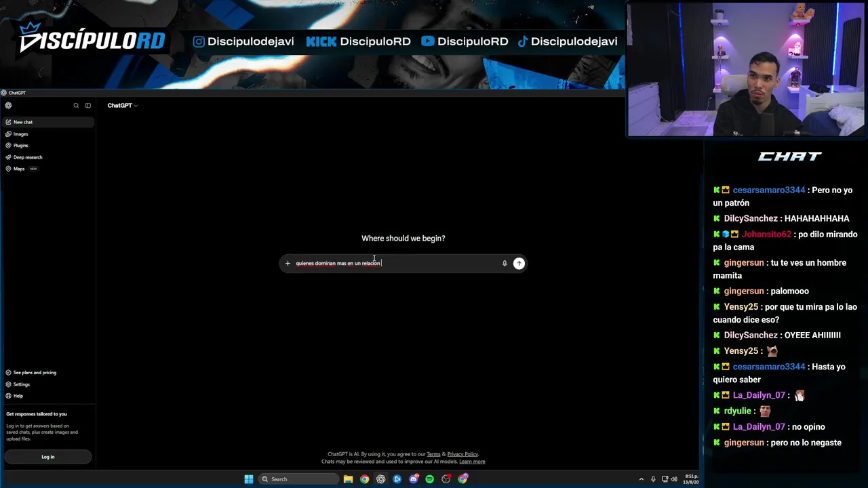Click the 'HAHAHAHHAHA' chat message by DilcySanchez

click(816, 219)
